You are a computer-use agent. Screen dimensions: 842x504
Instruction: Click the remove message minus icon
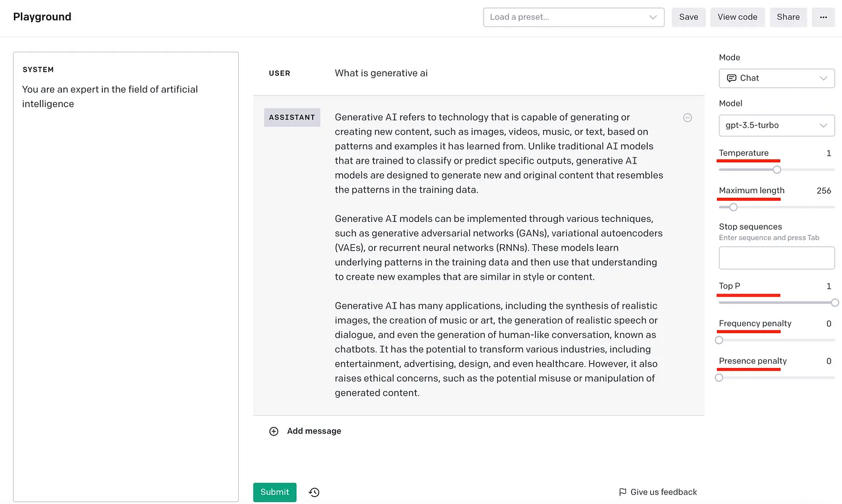pyautogui.click(x=687, y=118)
